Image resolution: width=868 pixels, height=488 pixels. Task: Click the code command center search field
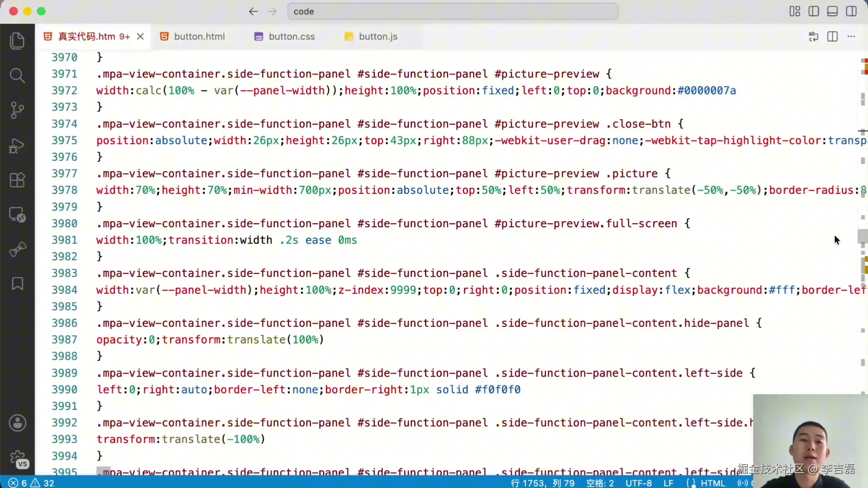click(x=453, y=12)
